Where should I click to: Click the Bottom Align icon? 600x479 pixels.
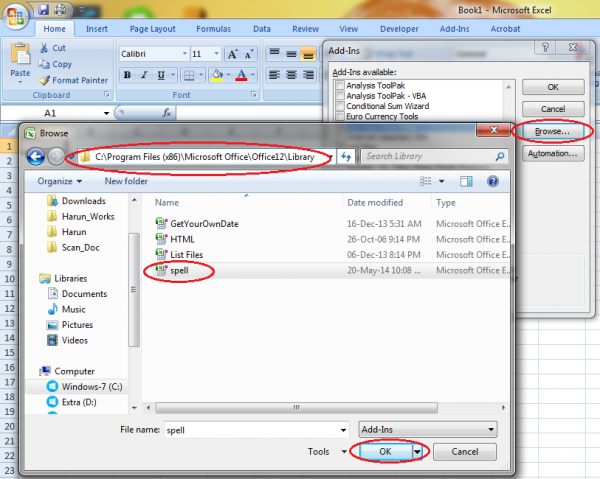coord(308,54)
